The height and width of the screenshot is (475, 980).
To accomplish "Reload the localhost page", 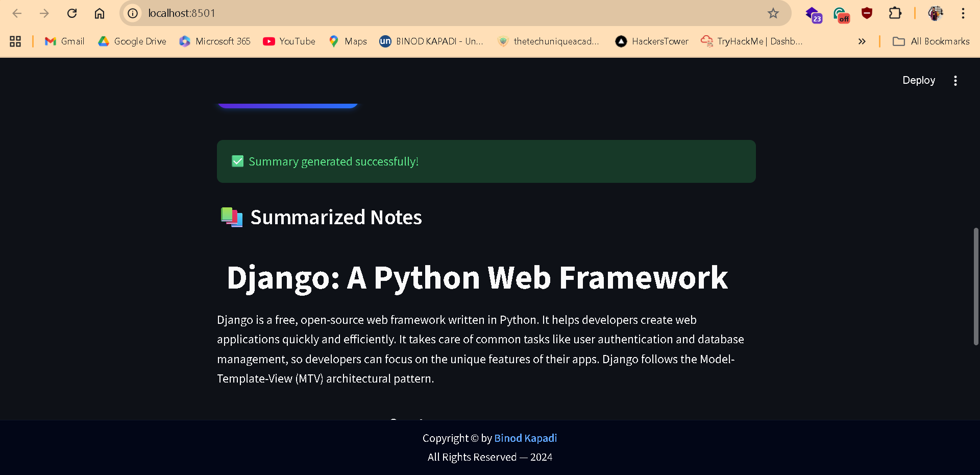I will [72, 13].
